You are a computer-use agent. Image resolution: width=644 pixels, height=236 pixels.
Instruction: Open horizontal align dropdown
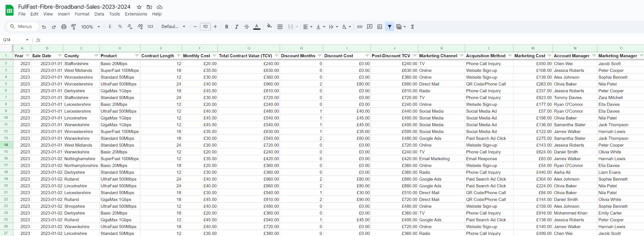[308, 27]
